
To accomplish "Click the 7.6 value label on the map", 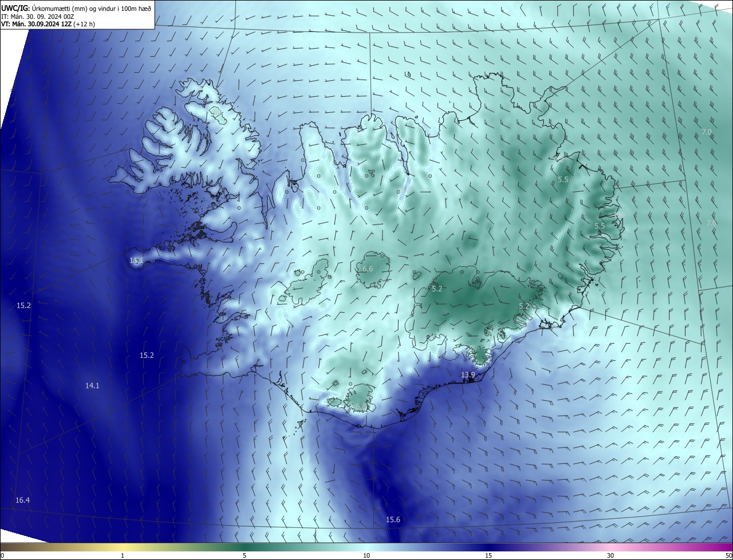I will (x=711, y=223).
